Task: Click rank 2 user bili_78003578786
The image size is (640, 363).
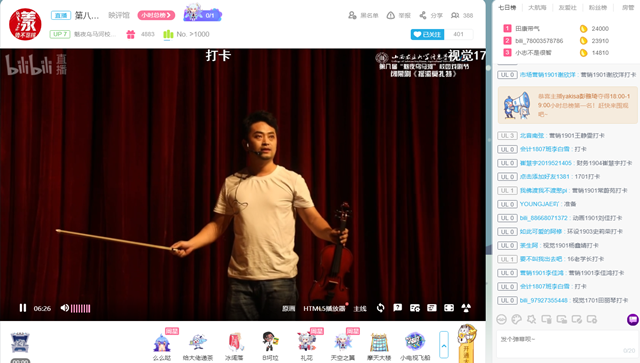Action: 539,41
